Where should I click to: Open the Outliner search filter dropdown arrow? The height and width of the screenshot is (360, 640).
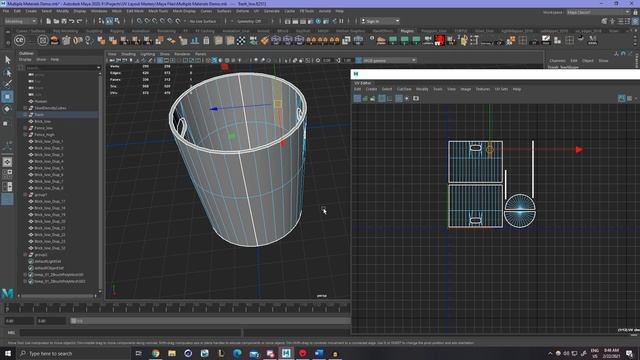98,68
